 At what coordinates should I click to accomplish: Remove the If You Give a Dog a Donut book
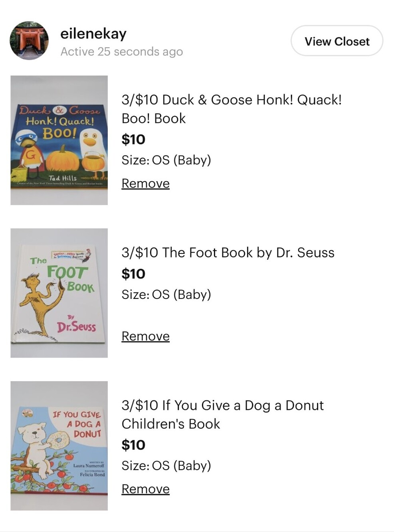pos(145,489)
